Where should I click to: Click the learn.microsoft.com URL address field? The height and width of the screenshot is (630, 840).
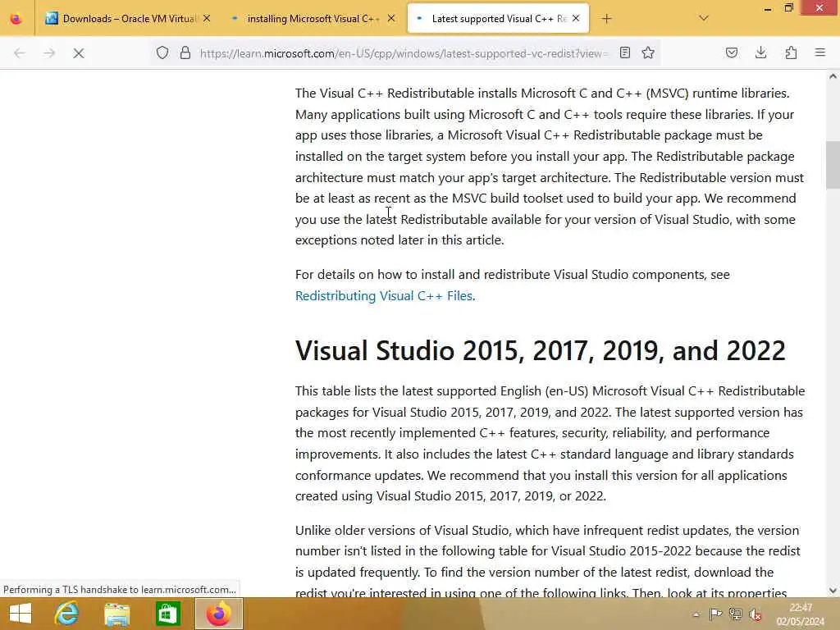tap(404, 53)
